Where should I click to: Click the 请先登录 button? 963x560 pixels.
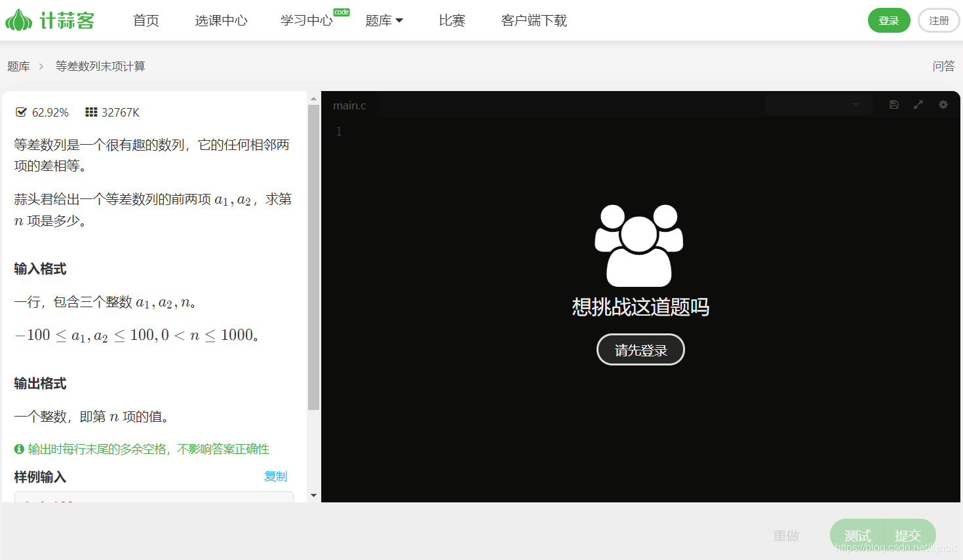click(x=640, y=350)
